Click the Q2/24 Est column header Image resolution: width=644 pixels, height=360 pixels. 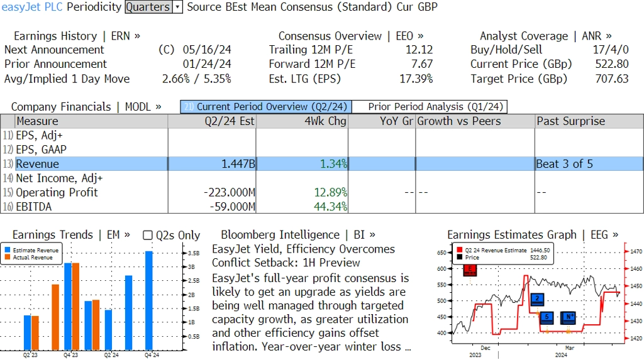click(x=212, y=121)
